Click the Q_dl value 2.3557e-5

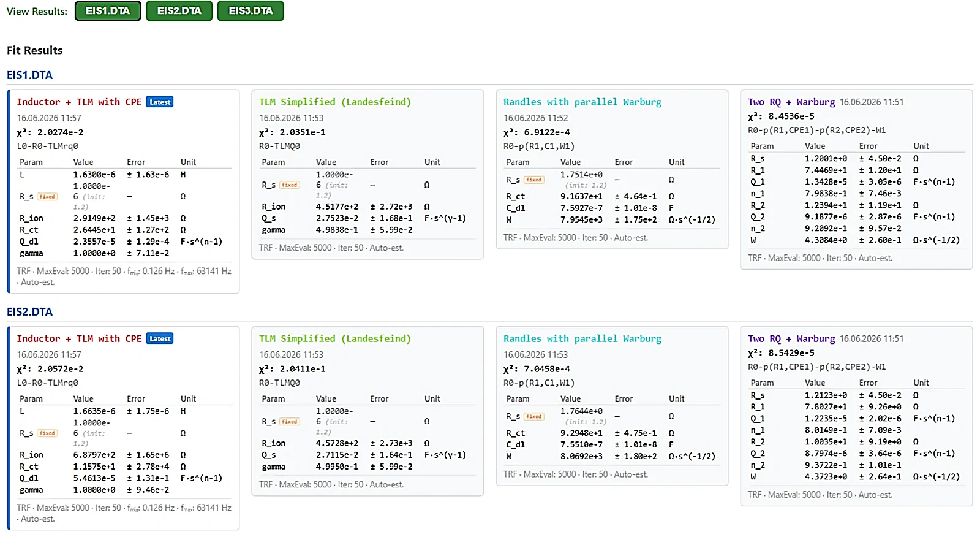94,242
